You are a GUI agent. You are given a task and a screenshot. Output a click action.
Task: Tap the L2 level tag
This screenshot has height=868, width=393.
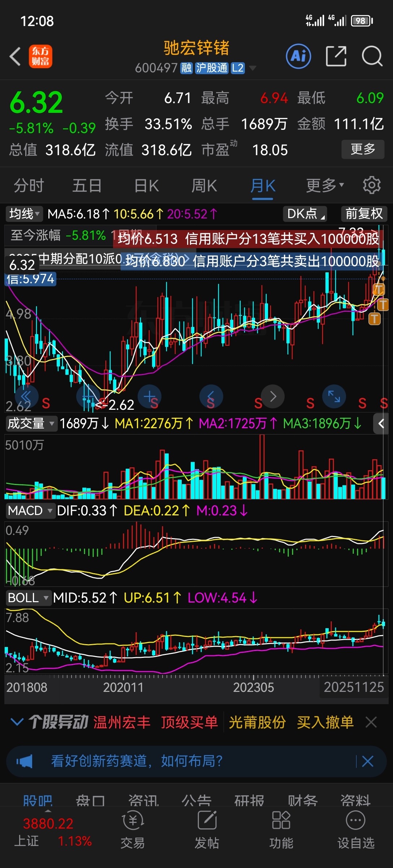click(x=238, y=68)
